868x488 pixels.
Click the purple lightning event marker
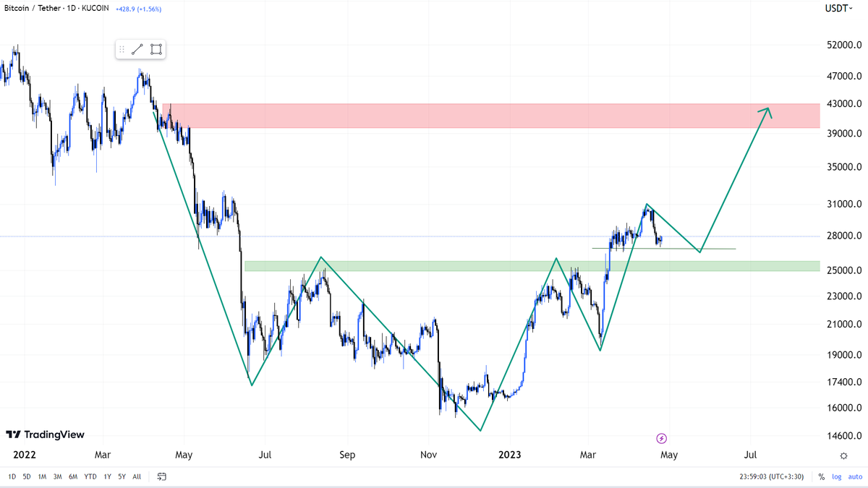(661, 438)
